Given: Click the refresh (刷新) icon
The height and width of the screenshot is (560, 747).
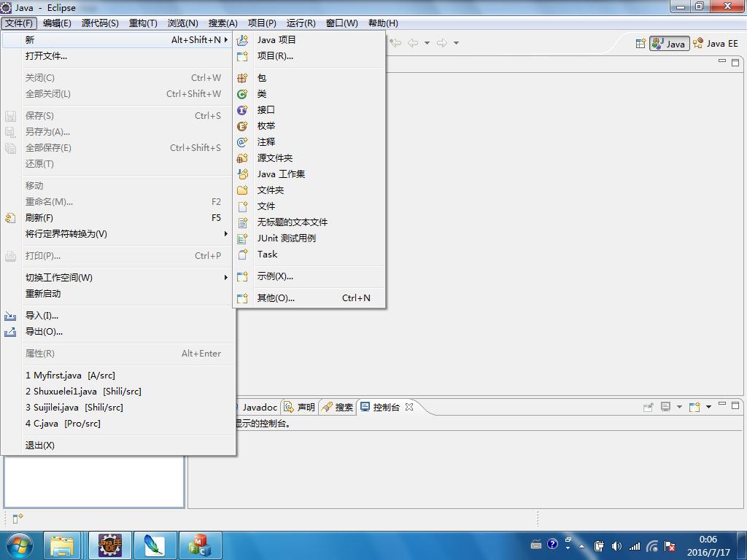Looking at the screenshot, I should 10,218.
